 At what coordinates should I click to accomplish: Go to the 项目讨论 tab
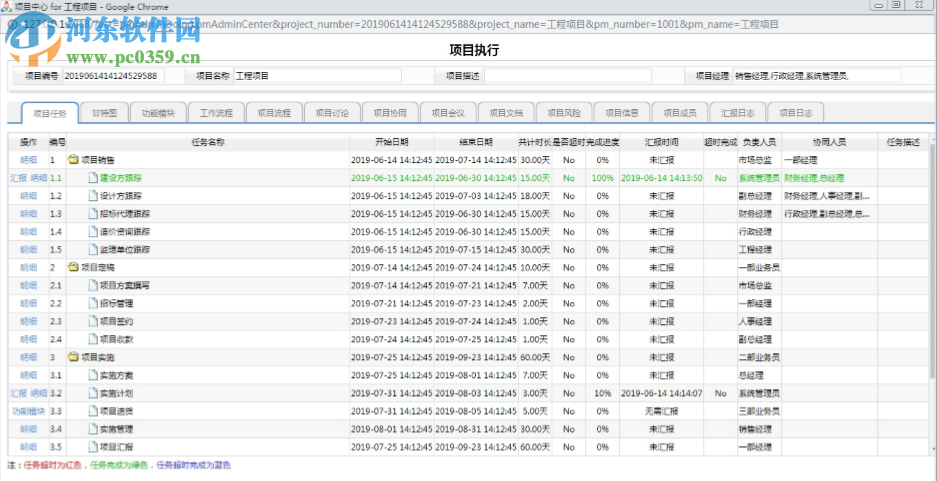pos(332,113)
